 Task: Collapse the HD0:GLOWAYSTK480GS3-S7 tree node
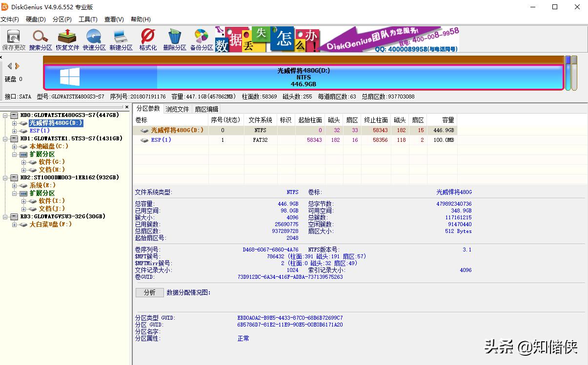click(4, 115)
